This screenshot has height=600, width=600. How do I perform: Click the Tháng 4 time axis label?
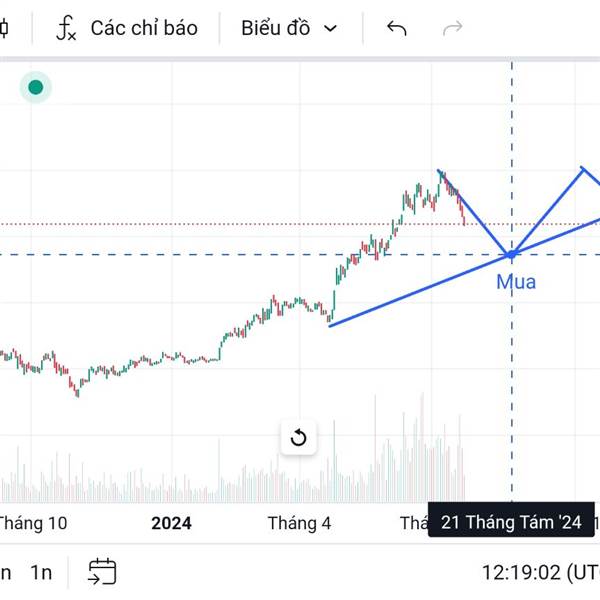pos(299,522)
